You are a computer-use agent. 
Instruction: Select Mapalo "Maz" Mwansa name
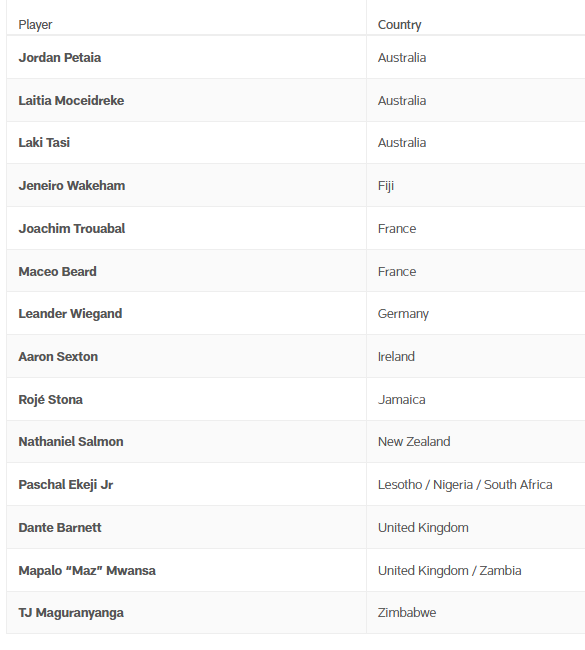pos(87,570)
